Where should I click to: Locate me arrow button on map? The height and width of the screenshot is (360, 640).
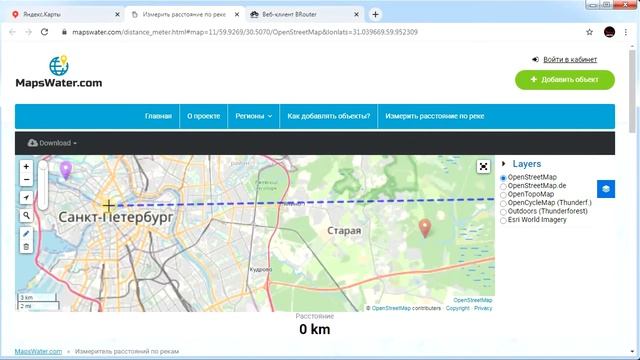click(26, 198)
